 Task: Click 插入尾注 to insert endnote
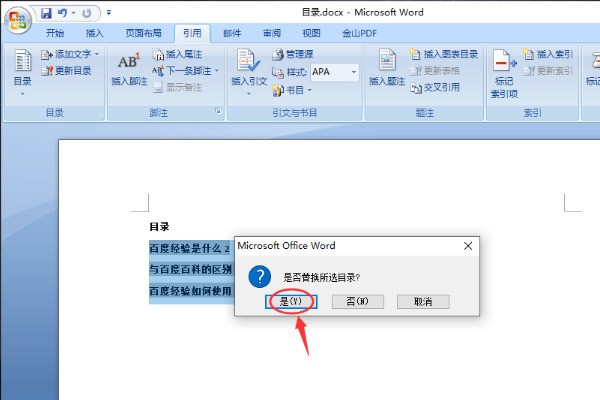(x=178, y=54)
